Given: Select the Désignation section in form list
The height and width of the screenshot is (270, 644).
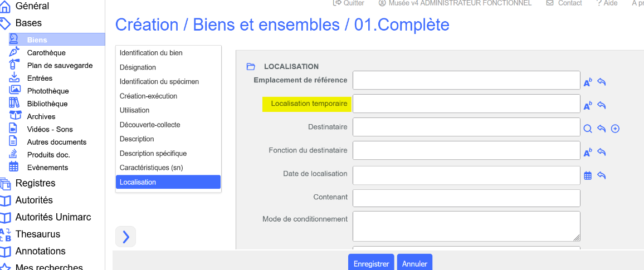Looking at the screenshot, I should tap(138, 67).
